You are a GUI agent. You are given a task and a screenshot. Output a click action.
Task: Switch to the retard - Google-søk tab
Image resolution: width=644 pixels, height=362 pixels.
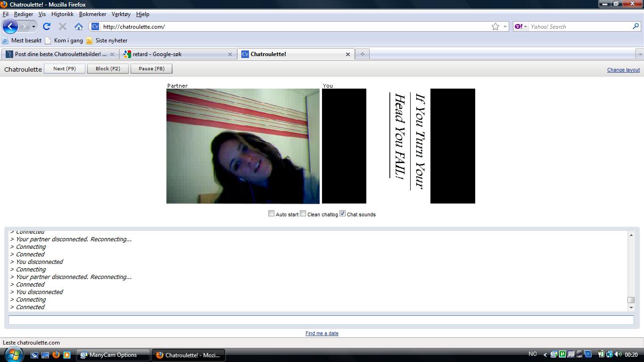coord(178,54)
